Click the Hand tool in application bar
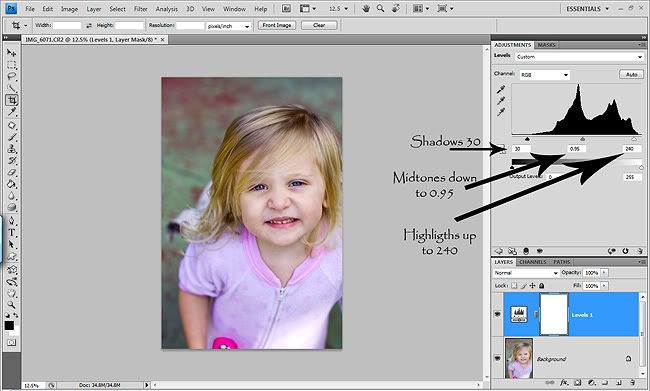Screen dimensions: 650x391 (366, 8)
